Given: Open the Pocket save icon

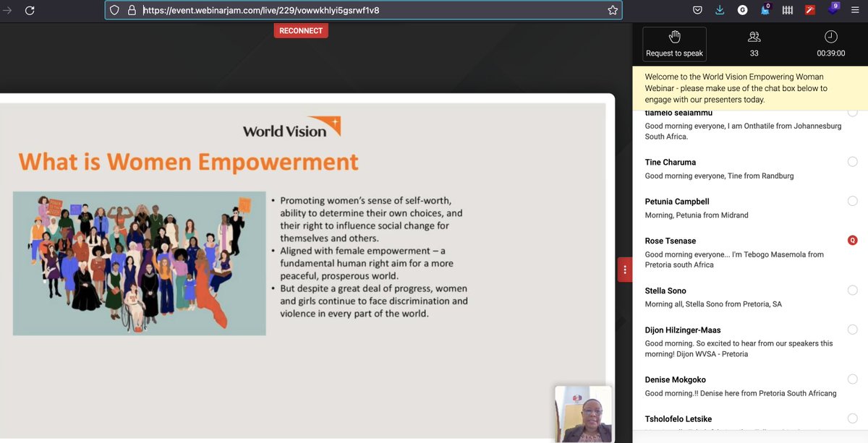Looking at the screenshot, I should coord(697,10).
